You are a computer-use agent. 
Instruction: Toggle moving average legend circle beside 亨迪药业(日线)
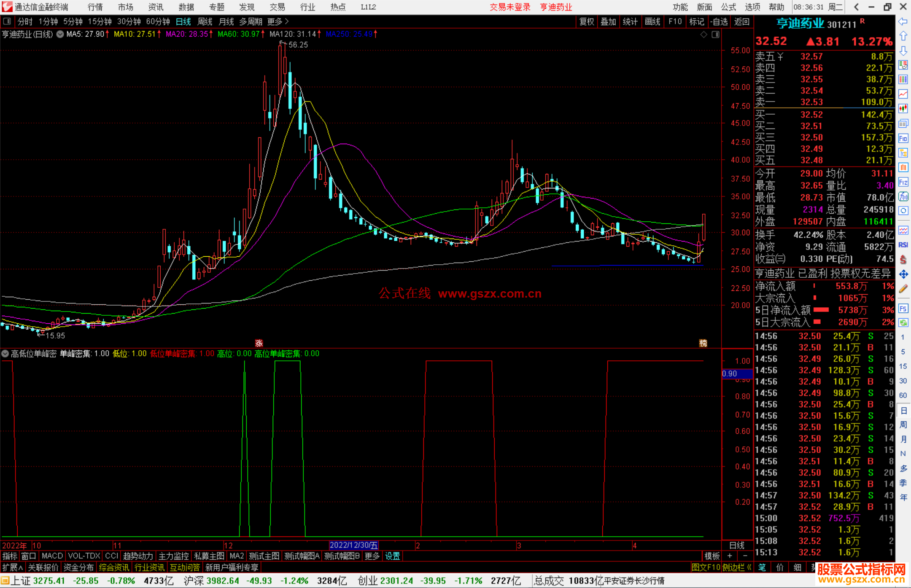tap(60, 34)
